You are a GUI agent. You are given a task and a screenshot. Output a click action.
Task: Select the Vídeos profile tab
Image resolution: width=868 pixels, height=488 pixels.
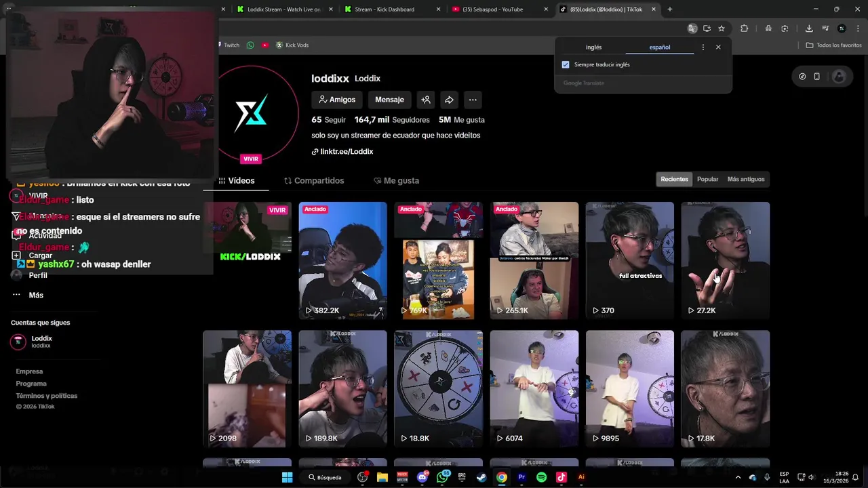[236, 181]
